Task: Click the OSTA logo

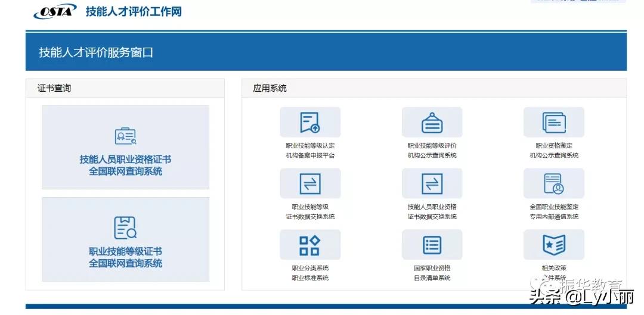Action: click(55, 11)
